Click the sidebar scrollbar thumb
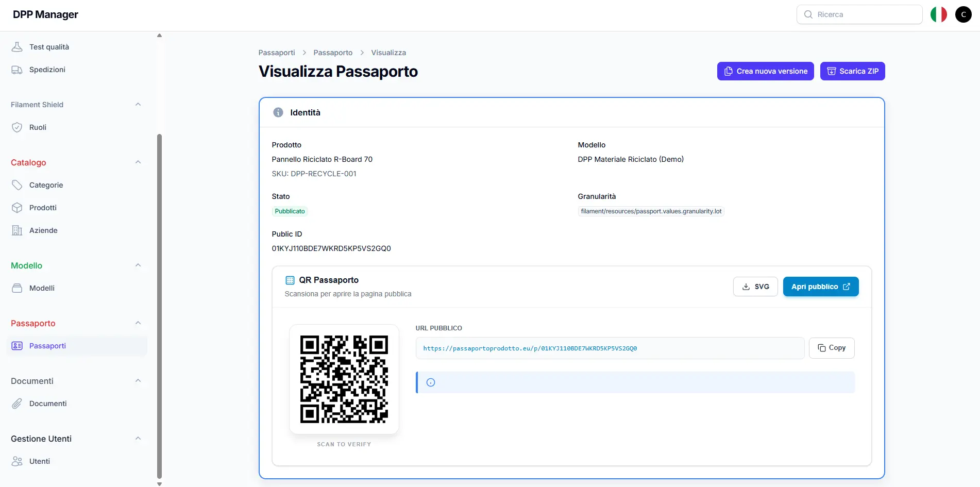 (x=159, y=306)
